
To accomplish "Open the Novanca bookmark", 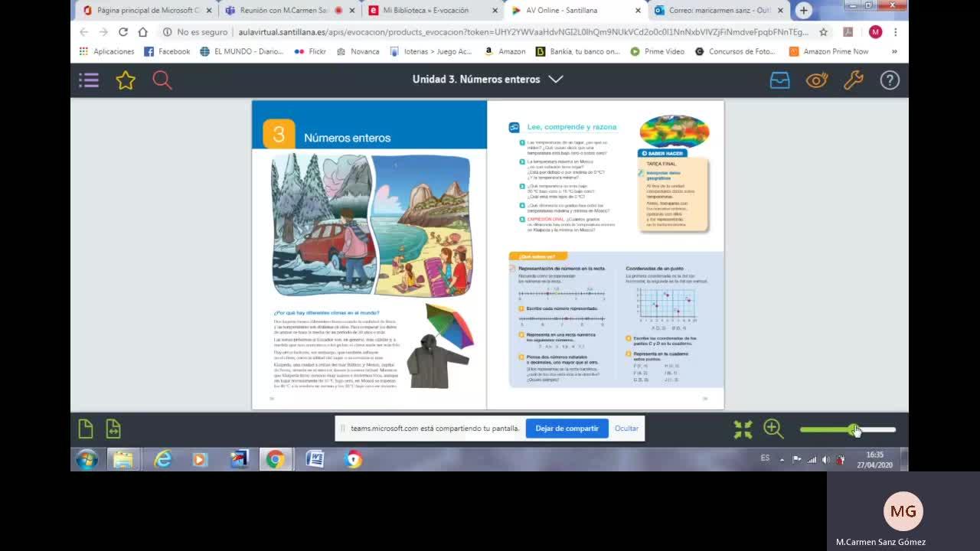I will tap(358, 51).
